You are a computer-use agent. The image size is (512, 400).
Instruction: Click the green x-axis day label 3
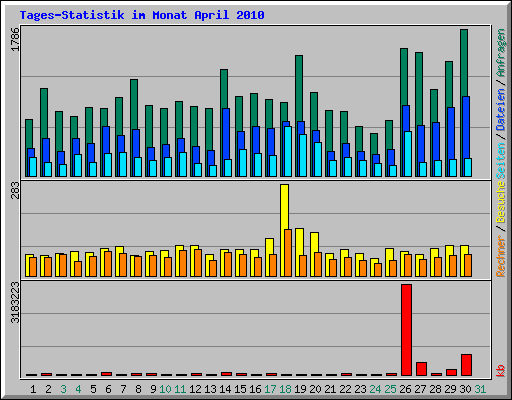click(63, 389)
